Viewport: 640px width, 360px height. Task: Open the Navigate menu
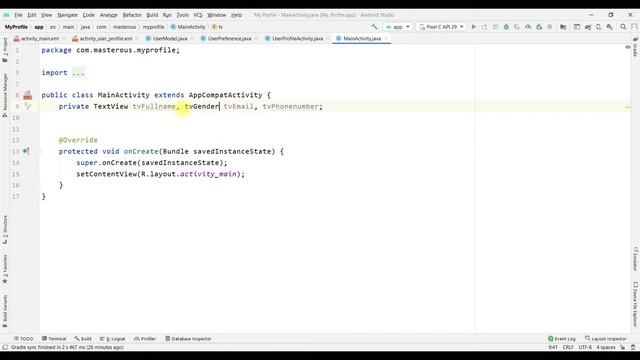pos(67,15)
